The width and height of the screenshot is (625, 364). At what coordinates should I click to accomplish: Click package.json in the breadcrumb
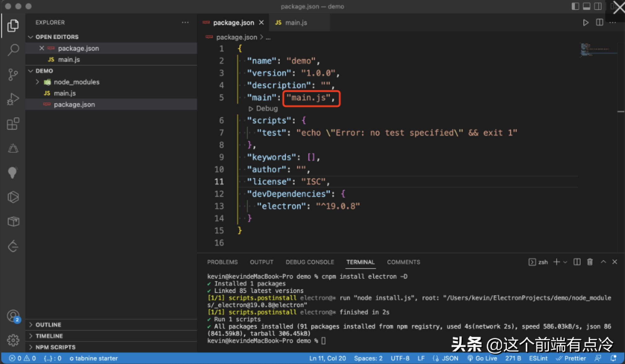pyautogui.click(x=236, y=37)
